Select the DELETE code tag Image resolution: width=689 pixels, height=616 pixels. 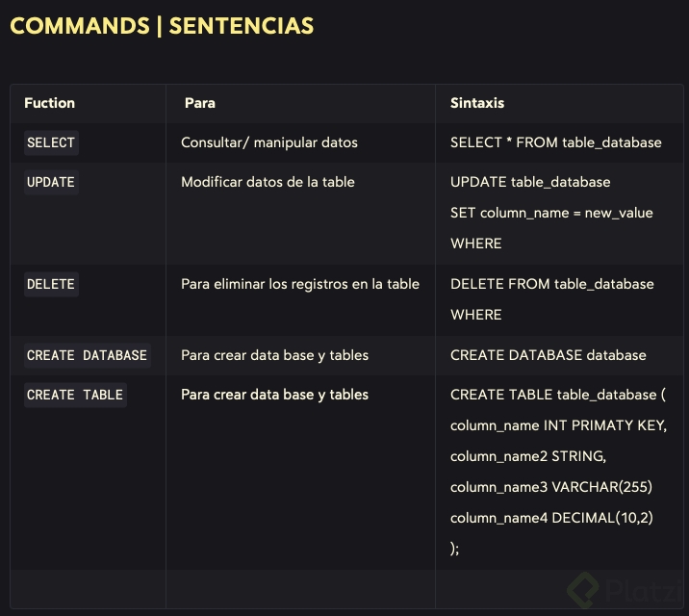(51, 284)
